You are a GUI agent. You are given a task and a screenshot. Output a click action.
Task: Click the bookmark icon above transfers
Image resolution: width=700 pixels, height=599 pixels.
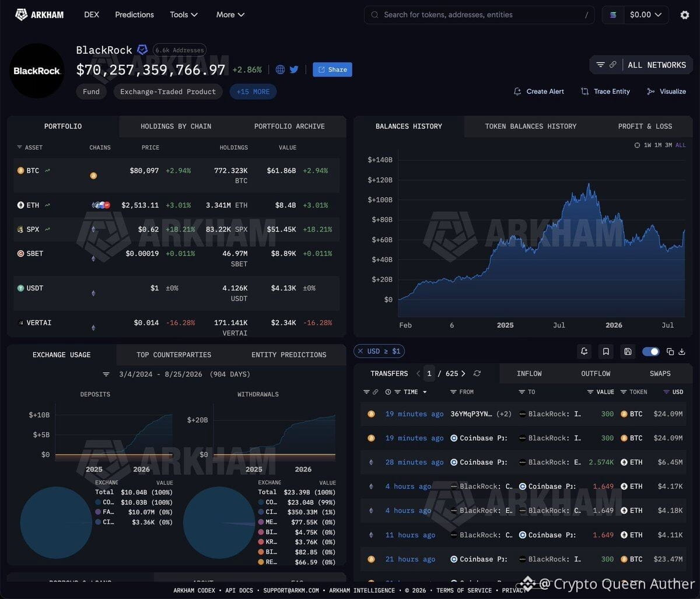click(x=606, y=351)
